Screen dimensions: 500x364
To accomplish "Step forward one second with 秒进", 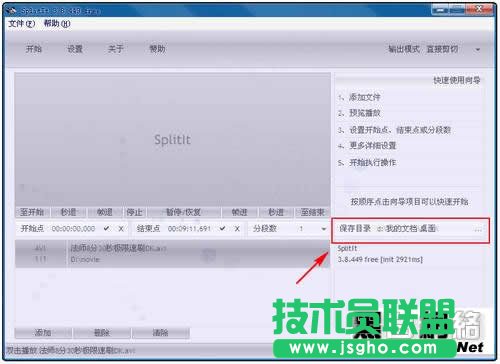I will (276, 212).
